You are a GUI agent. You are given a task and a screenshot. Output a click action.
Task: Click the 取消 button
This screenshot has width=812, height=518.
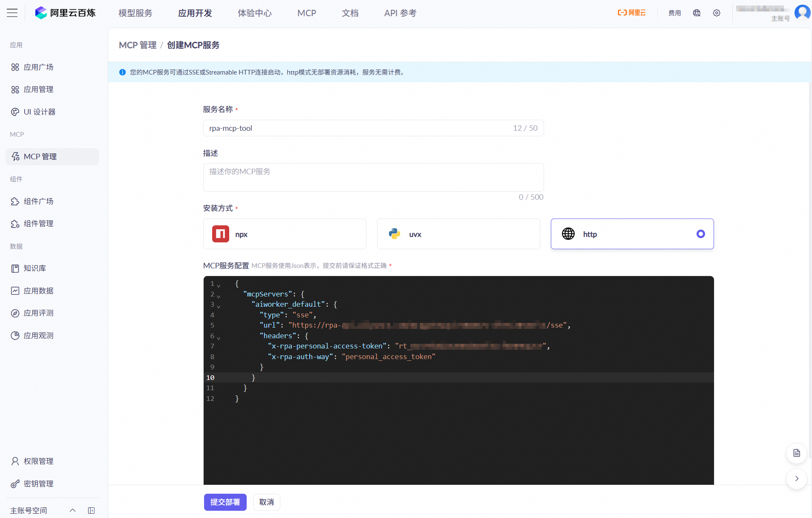pos(267,502)
